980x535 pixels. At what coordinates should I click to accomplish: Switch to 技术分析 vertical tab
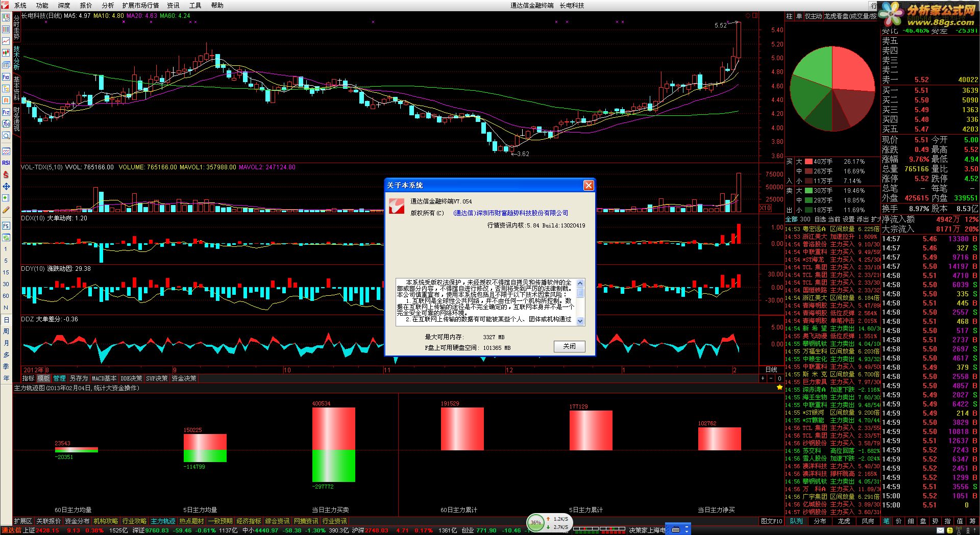pos(16,58)
